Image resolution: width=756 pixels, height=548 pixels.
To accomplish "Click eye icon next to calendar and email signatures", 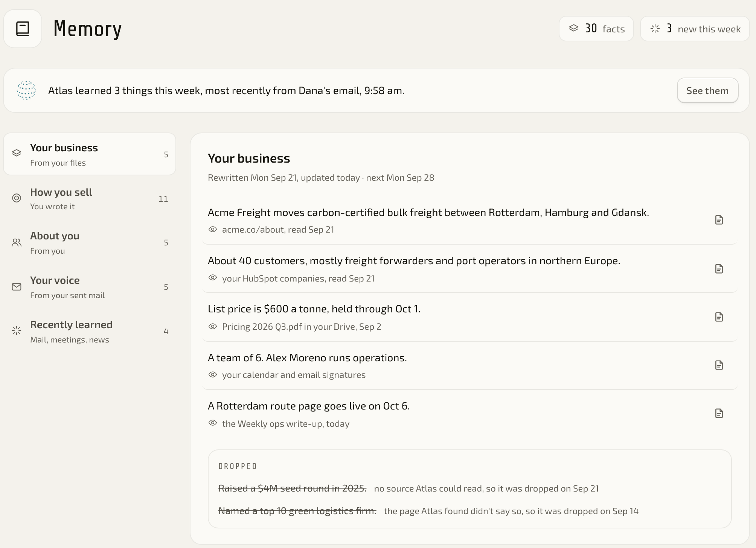I will tap(213, 374).
